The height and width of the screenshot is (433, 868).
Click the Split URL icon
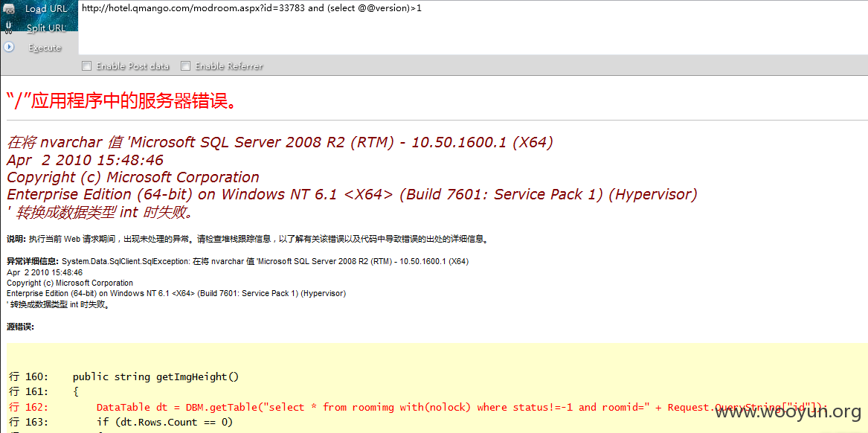[8, 28]
